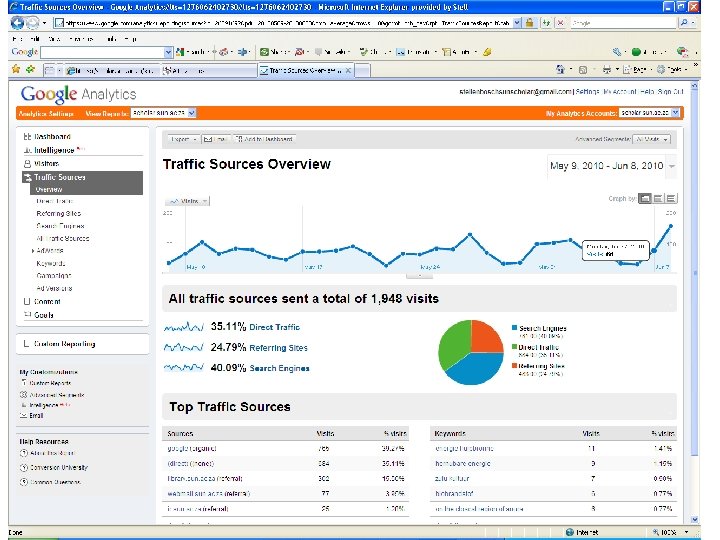Click the Analytics Settings link
This screenshot has height=540, width=720.
click(x=46, y=113)
